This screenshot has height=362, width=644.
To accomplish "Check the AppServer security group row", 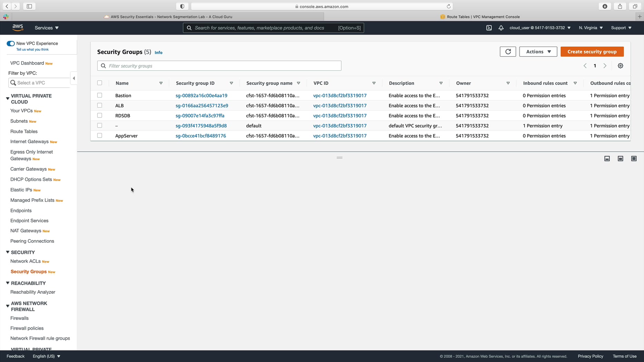I will click(x=100, y=135).
